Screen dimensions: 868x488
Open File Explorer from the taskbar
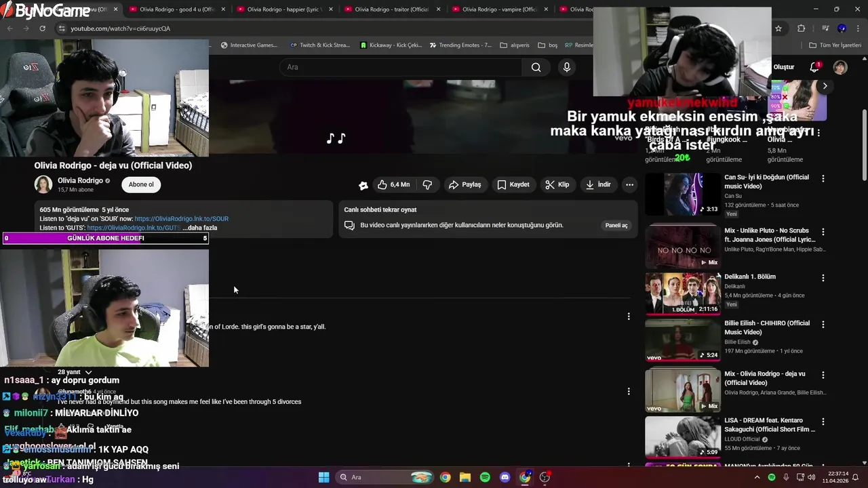(x=465, y=477)
